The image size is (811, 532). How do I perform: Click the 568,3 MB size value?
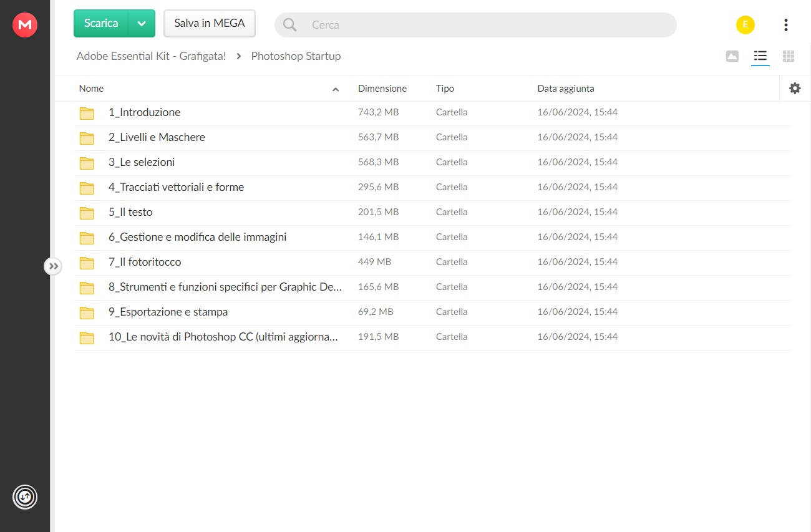point(378,162)
